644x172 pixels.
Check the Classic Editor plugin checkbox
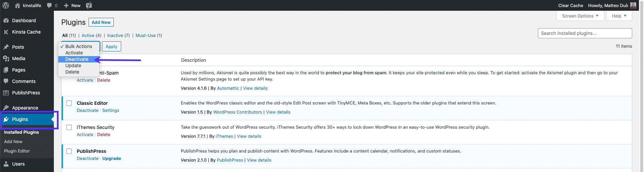69,103
